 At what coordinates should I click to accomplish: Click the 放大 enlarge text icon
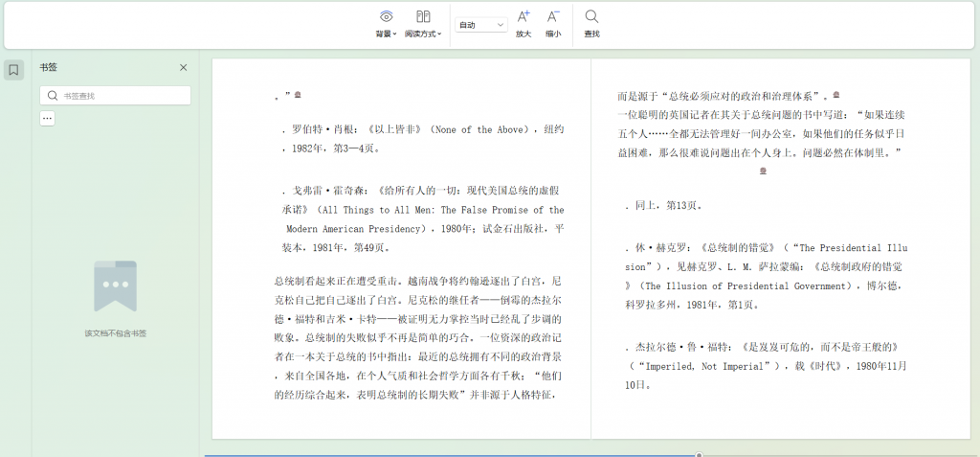523,17
